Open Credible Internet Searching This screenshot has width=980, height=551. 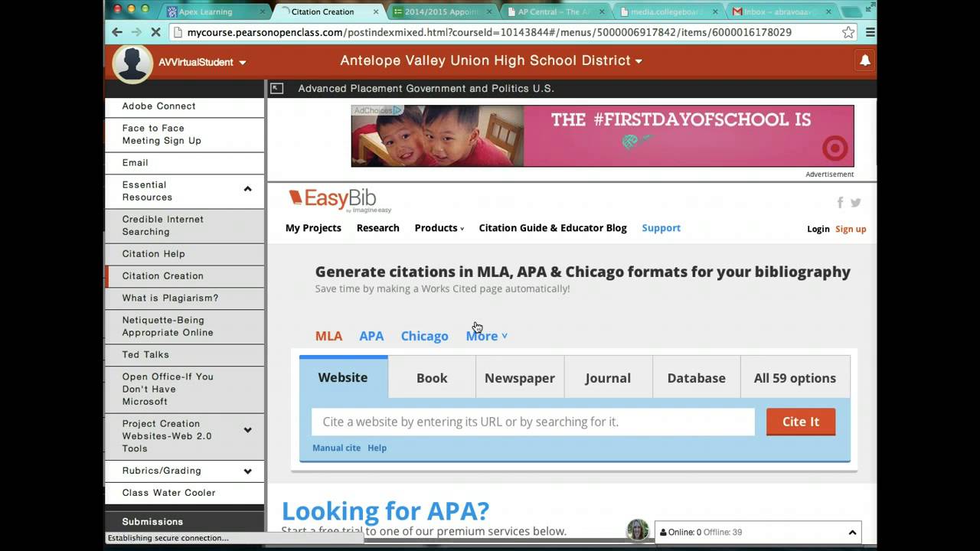coord(185,226)
